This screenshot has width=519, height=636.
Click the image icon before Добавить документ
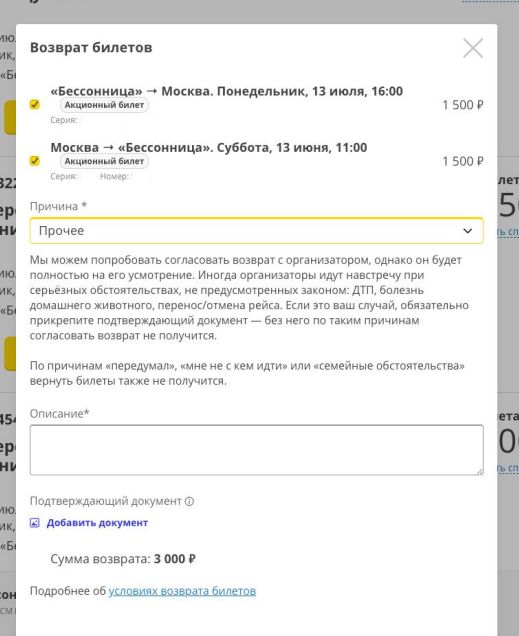pos(35,523)
